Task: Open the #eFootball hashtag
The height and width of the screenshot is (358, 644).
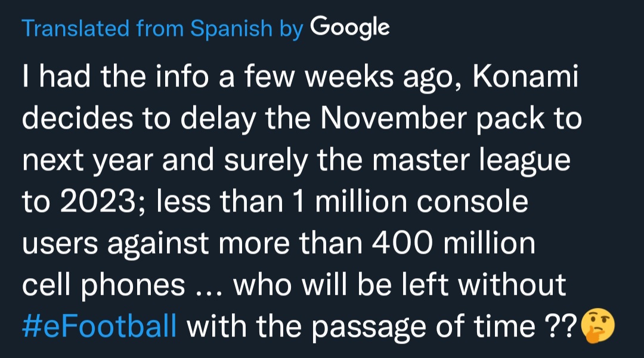Action: tap(99, 327)
